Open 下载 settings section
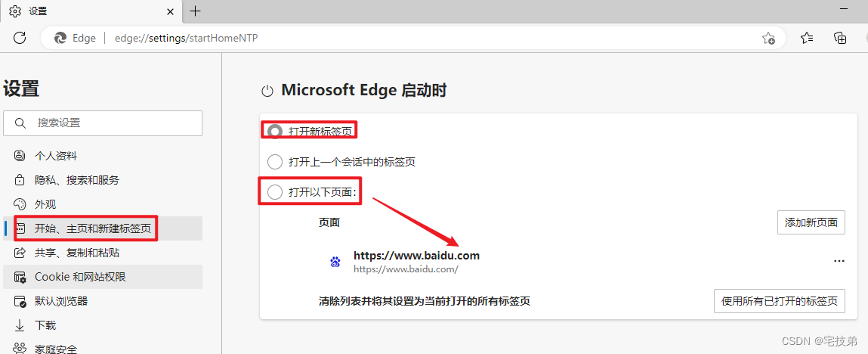Viewport: 868px width, 354px height. pos(103,325)
